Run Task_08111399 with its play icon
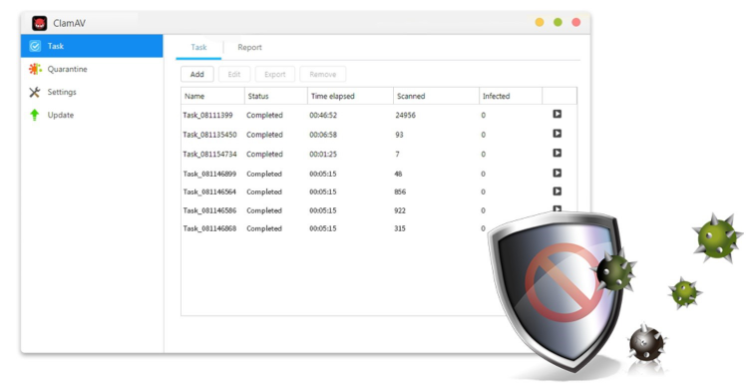Screen dimensions: 750x383 click(x=557, y=114)
